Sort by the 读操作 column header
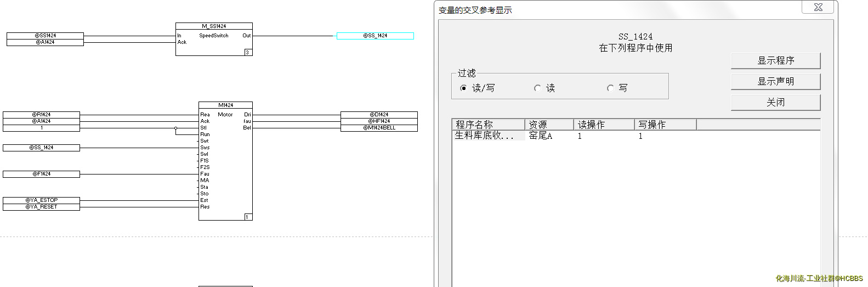 click(603, 125)
